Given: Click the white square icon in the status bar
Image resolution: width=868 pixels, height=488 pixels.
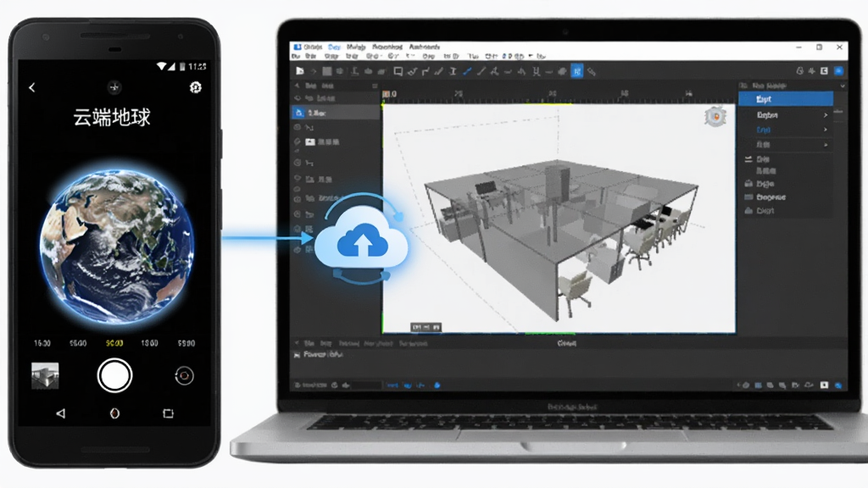Looking at the screenshot, I should coord(824,385).
